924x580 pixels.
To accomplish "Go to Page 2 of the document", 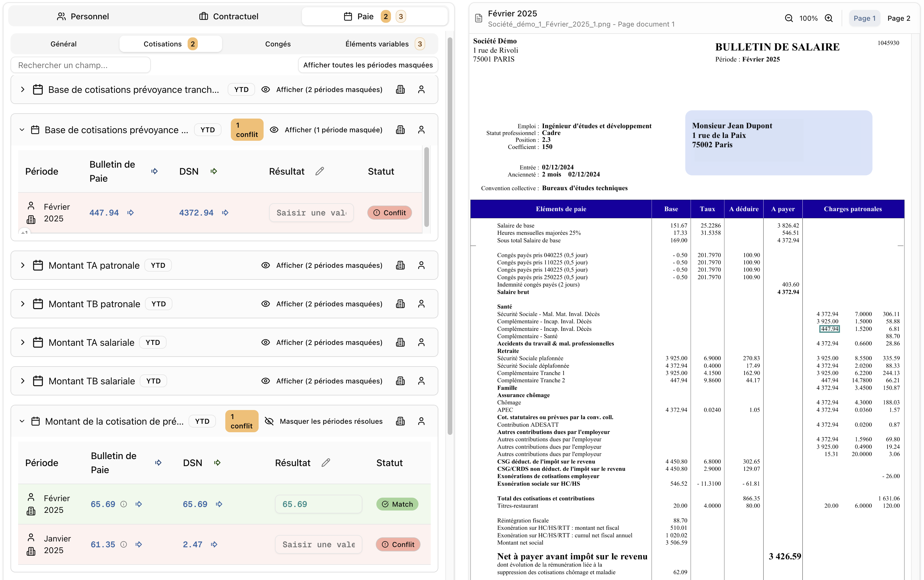I will 899,18.
